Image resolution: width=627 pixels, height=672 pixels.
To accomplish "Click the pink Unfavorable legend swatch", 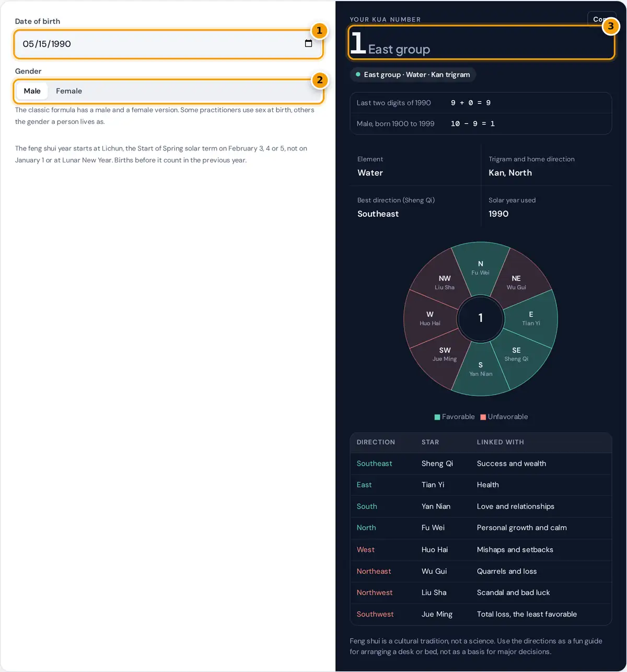I will [x=483, y=417].
